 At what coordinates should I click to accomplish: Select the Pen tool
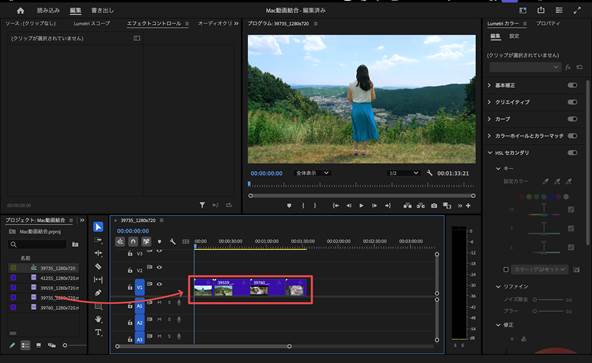98,293
